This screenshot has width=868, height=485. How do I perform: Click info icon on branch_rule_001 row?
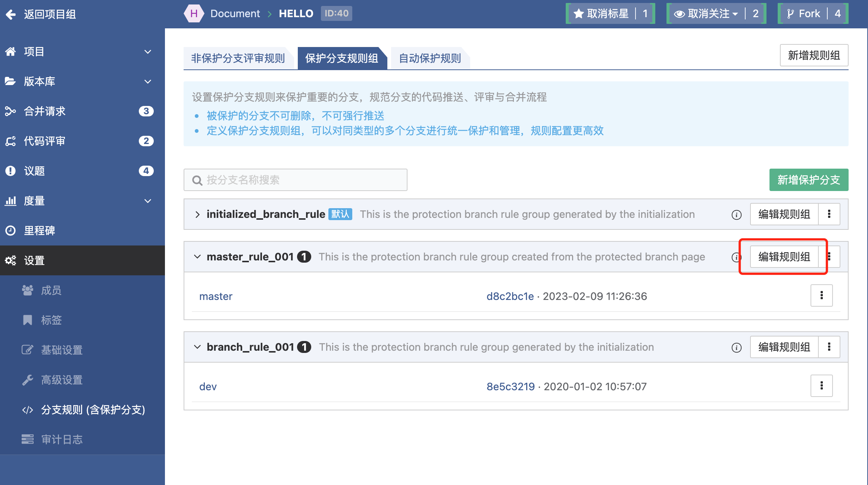tap(736, 348)
